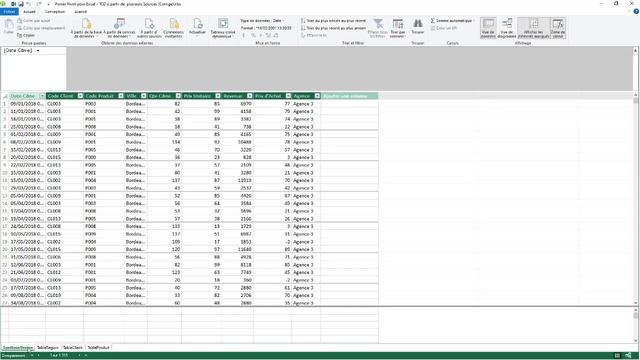Click Coller par ajout
640x360 pixels.
(33, 20)
